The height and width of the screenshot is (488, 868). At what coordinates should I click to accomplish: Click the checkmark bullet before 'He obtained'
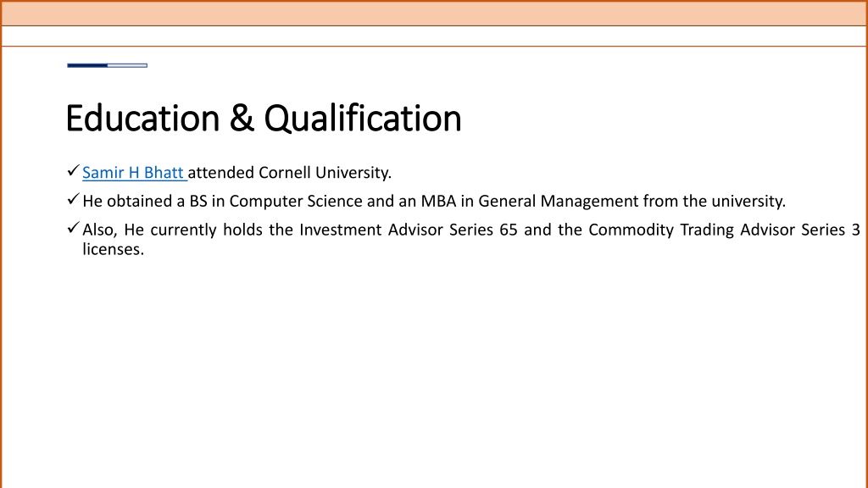click(x=73, y=199)
